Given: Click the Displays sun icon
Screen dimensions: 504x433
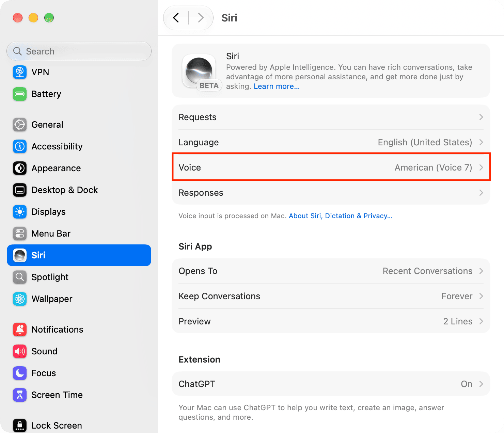Looking at the screenshot, I should pyautogui.click(x=20, y=212).
